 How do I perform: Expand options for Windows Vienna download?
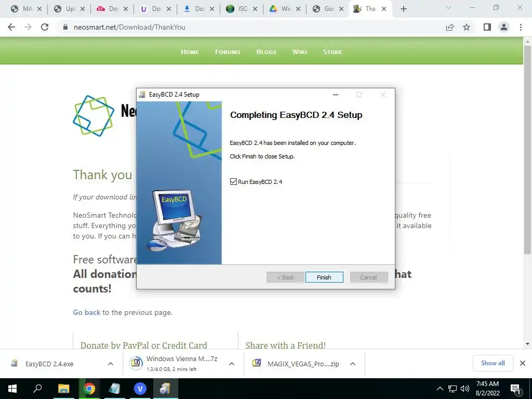[x=232, y=364]
